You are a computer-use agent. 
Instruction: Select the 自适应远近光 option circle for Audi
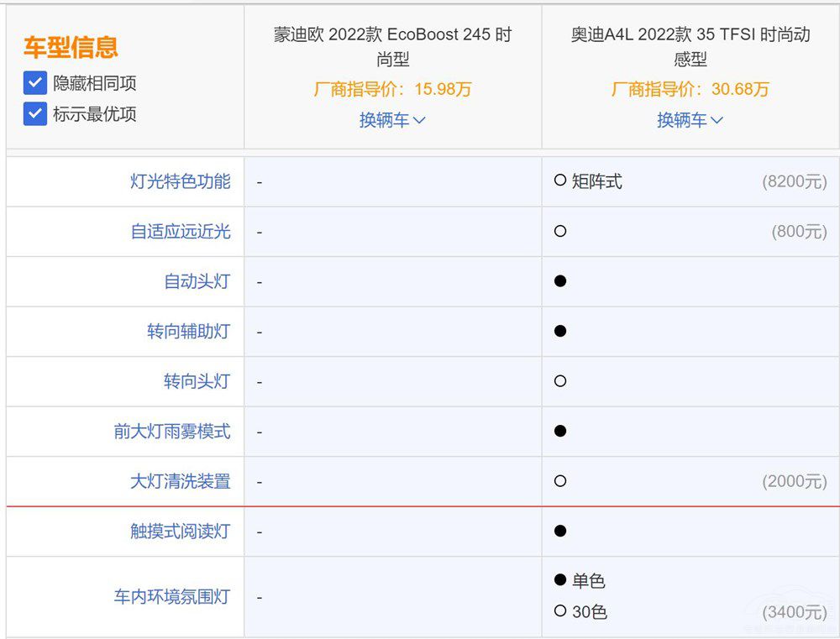coord(560,231)
